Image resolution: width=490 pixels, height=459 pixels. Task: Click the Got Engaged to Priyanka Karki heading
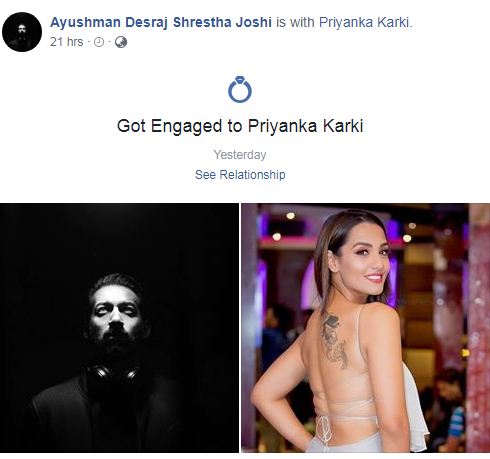(240, 126)
